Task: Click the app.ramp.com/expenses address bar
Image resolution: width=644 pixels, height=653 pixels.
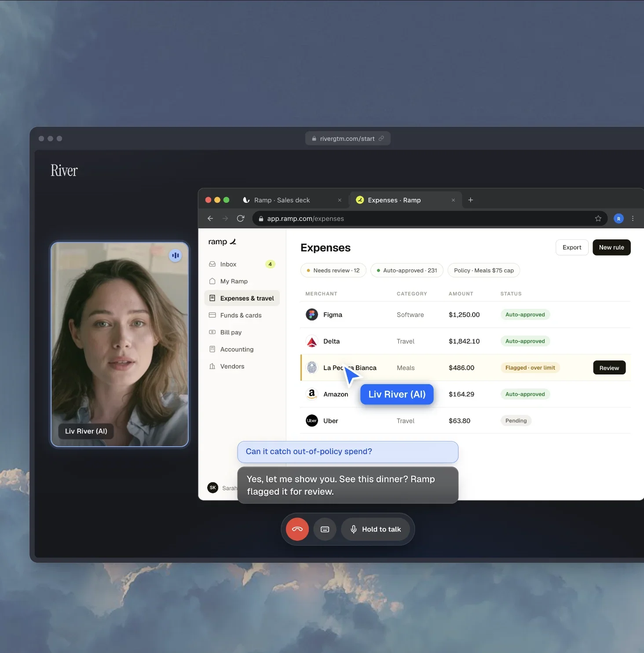Action: (430, 218)
